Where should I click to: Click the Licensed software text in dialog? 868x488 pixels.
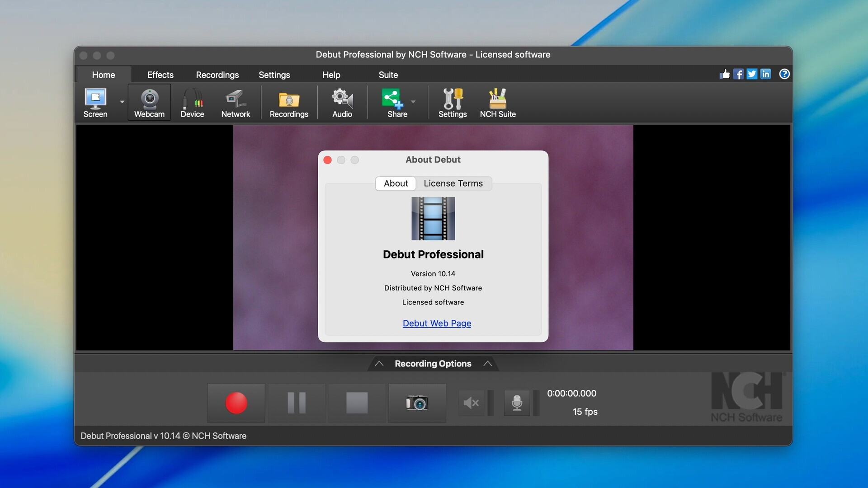tap(433, 302)
